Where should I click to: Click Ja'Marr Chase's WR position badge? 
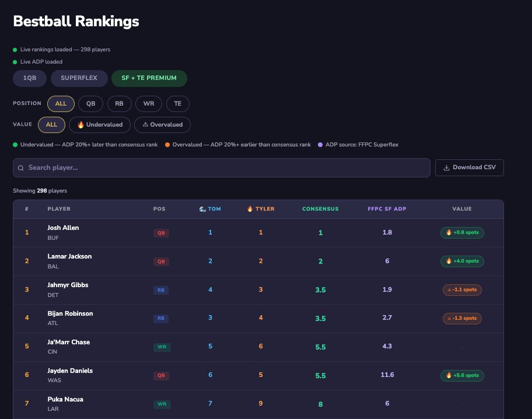(x=162, y=347)
